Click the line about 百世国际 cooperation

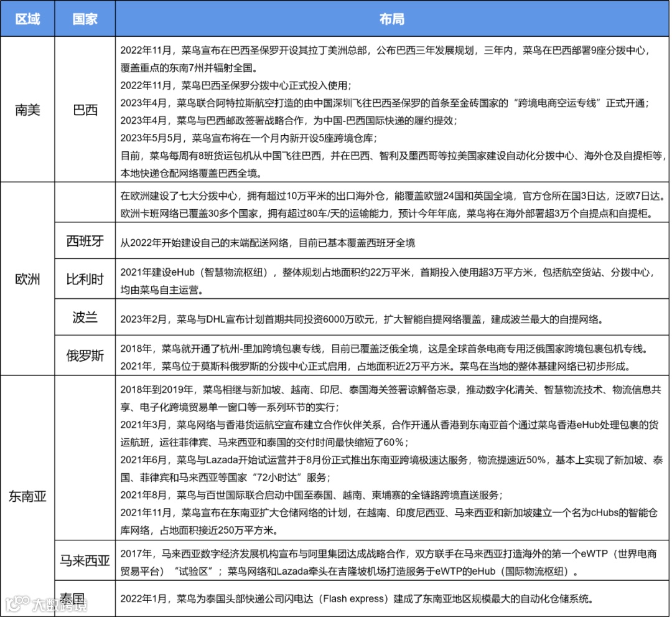[312, 495]
